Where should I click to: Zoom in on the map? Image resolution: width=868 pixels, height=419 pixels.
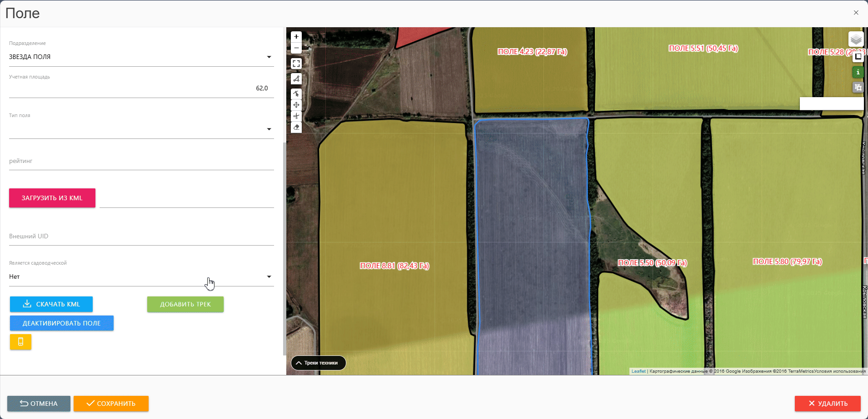296,37
